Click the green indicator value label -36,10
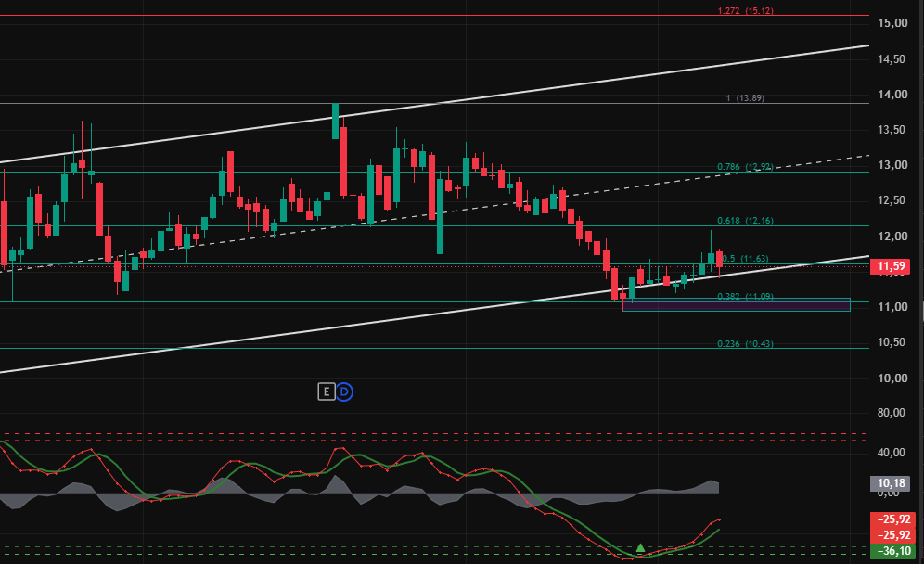 point(891,551)
